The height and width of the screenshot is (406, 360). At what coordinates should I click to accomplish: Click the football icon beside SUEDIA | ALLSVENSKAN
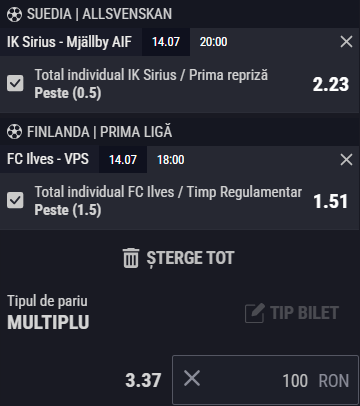pos(14,15)
